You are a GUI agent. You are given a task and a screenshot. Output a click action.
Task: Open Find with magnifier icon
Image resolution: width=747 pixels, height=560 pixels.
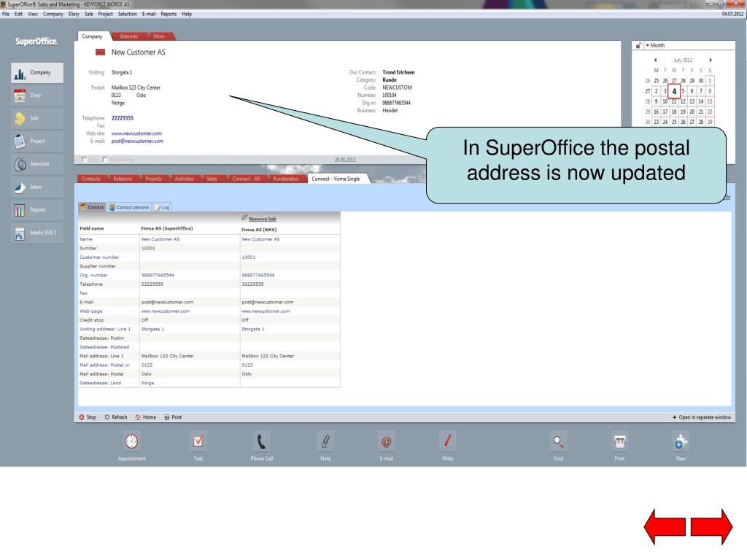pyautogui.click(x=558, y=442)
